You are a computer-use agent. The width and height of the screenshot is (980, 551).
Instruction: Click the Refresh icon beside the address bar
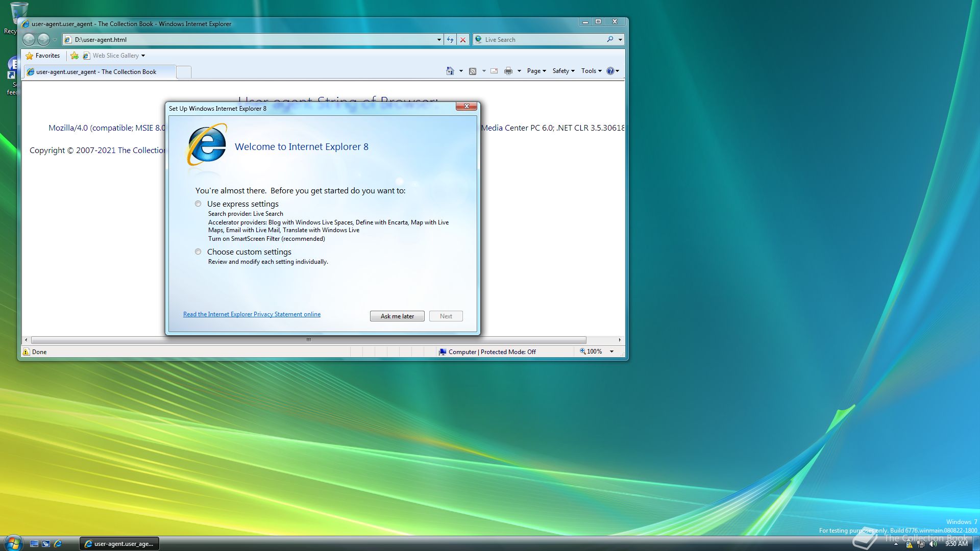click(x=450, y=40)
